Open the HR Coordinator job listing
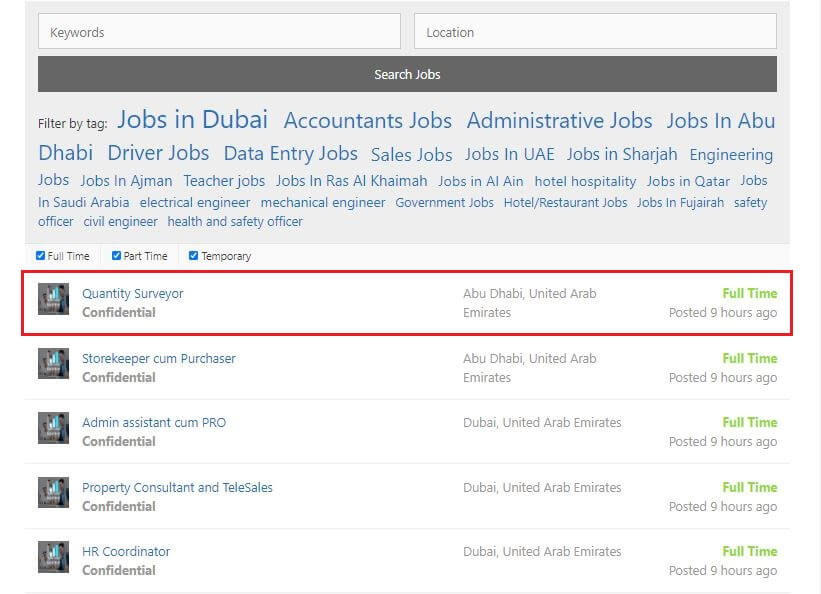The width and height of the screenshot is (821, 594). tap(126, 552)
